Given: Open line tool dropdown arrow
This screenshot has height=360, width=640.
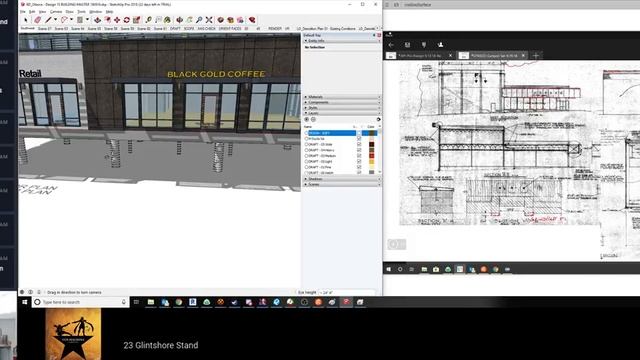Looking at the screenshot, I should (56, 20).
